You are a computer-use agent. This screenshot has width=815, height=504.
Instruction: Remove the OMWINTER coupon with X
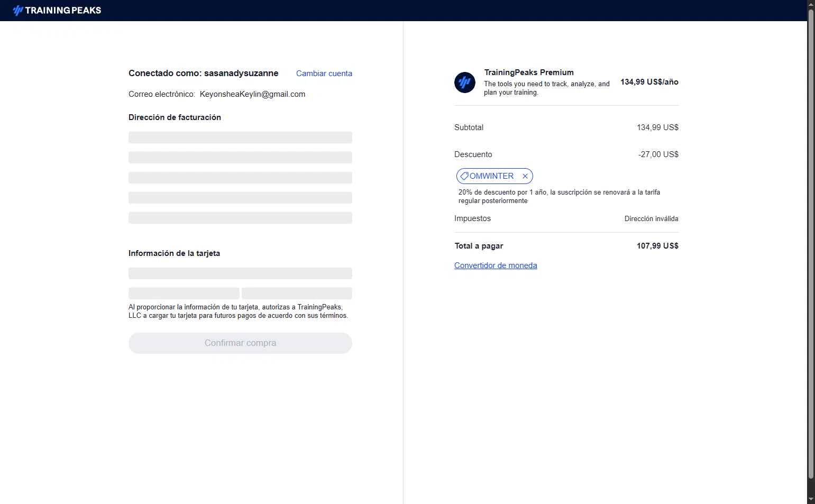tap(525, 176)
